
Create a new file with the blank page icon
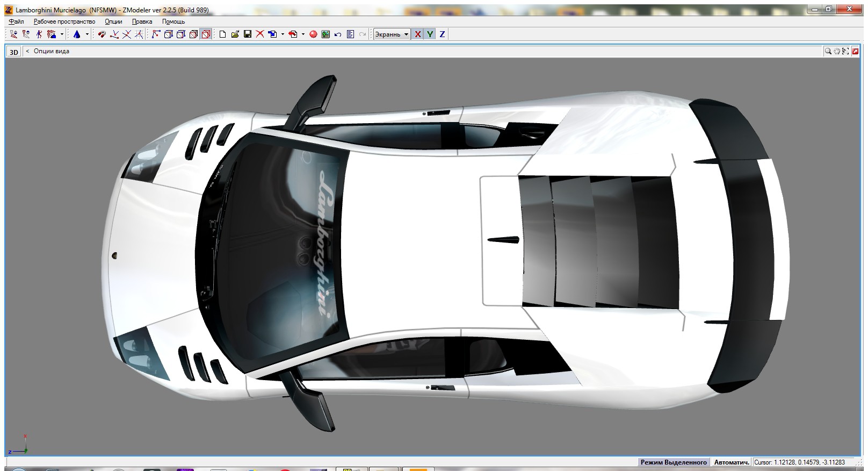(223, 34)
